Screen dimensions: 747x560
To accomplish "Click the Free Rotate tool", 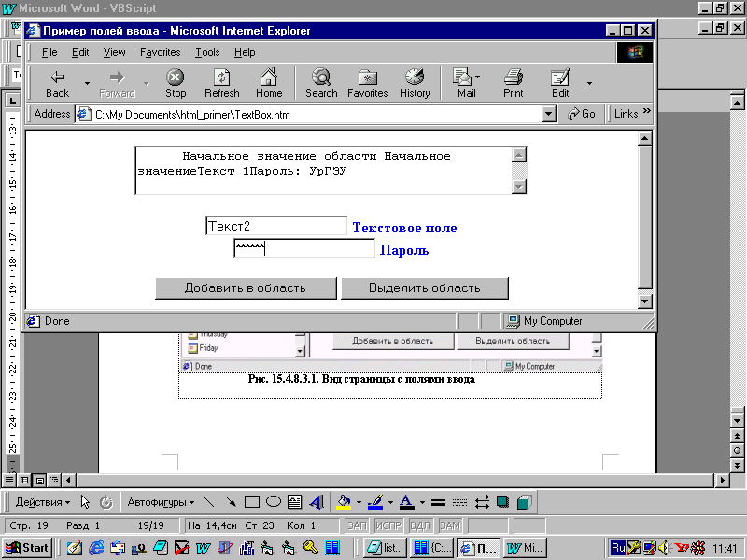I will pyautogui.click(x=106, y=502).
